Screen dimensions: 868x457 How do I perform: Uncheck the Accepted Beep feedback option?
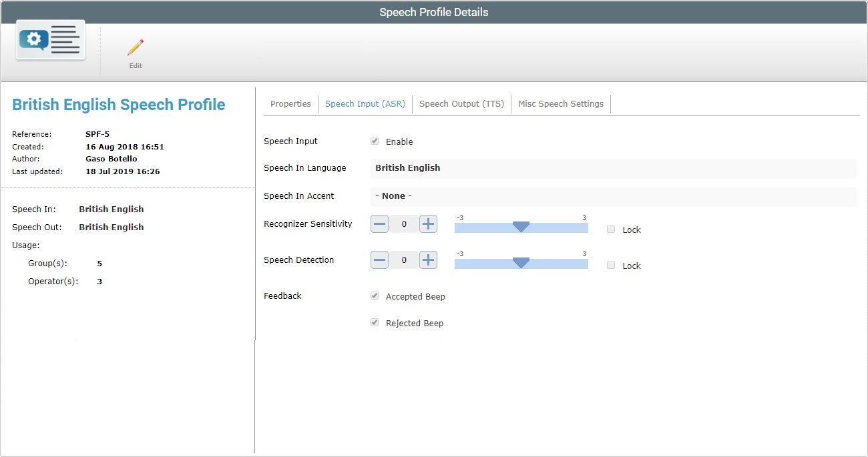[375, 295]
